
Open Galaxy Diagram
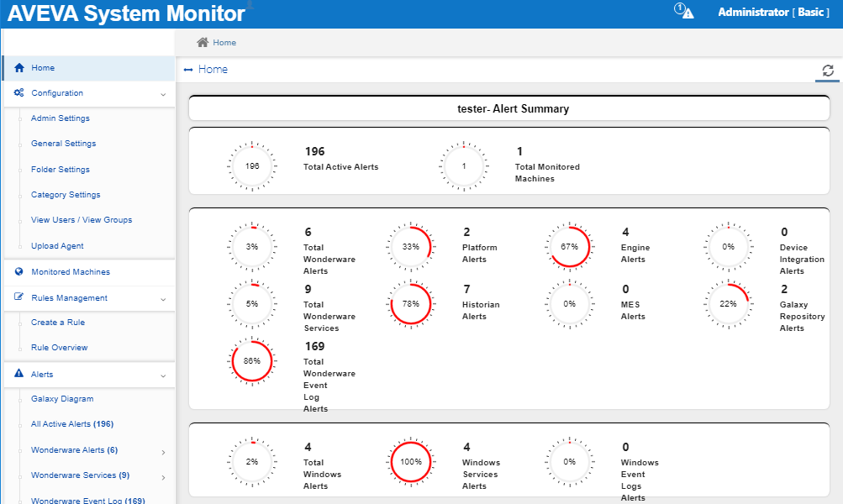tap(62, 399)
